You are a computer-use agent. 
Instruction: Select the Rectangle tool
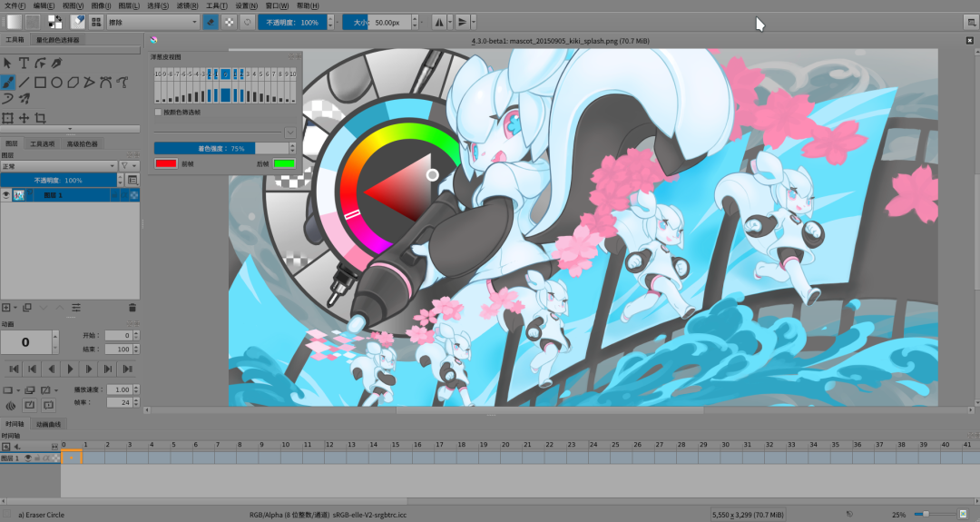point(40,82)
